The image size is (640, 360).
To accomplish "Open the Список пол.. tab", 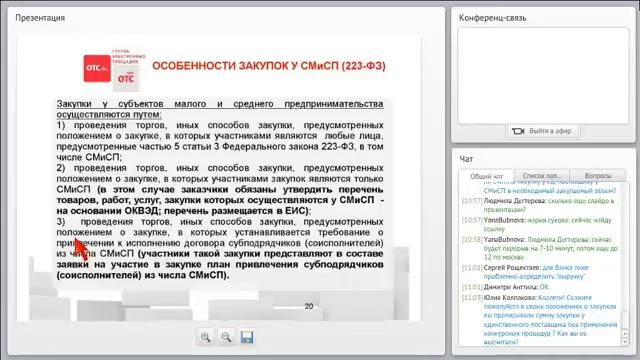I will click(542, 176).
